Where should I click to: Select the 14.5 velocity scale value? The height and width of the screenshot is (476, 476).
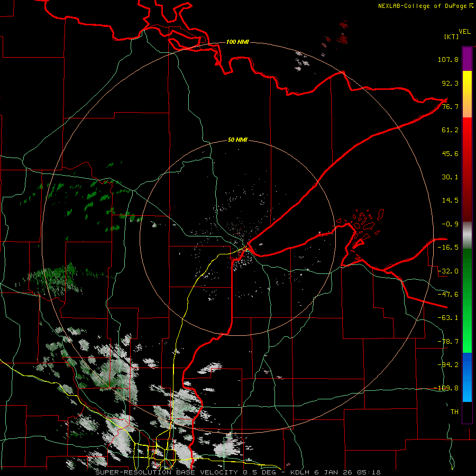tap(450, 200)
